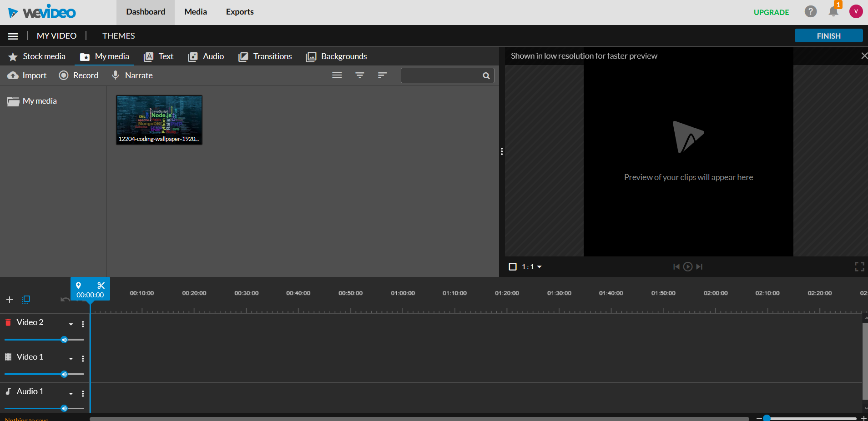Open the hamburger menu
Image resolution: width=868 pixels, height=421 pixels.
click(x=13, y=36)
